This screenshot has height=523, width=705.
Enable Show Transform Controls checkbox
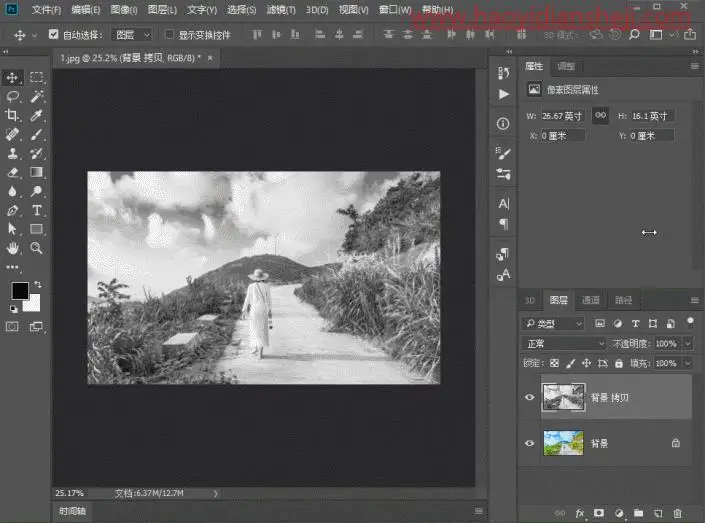[169, 34]
